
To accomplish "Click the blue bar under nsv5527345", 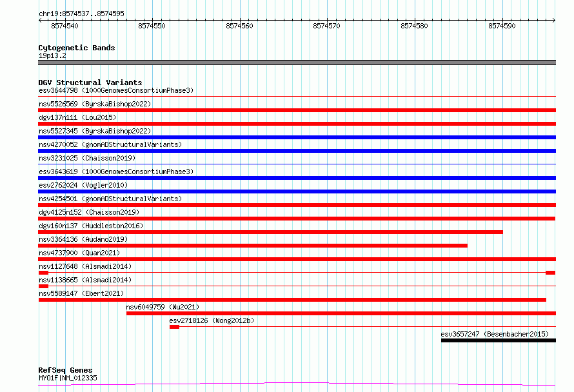I will (297, 137).
